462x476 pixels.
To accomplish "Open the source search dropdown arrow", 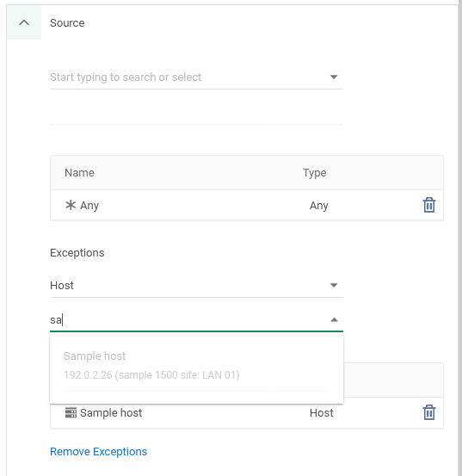I will (x=334, y=77).
